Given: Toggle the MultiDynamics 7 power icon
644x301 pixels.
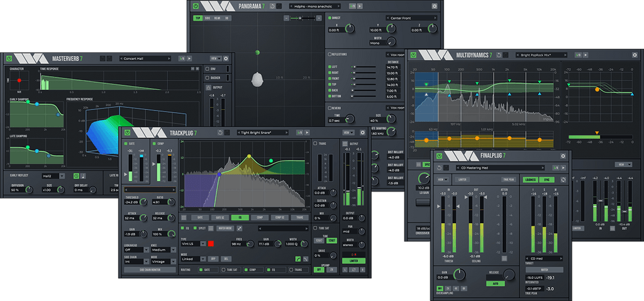Looking at the screenshot, I should pos(413,55).
